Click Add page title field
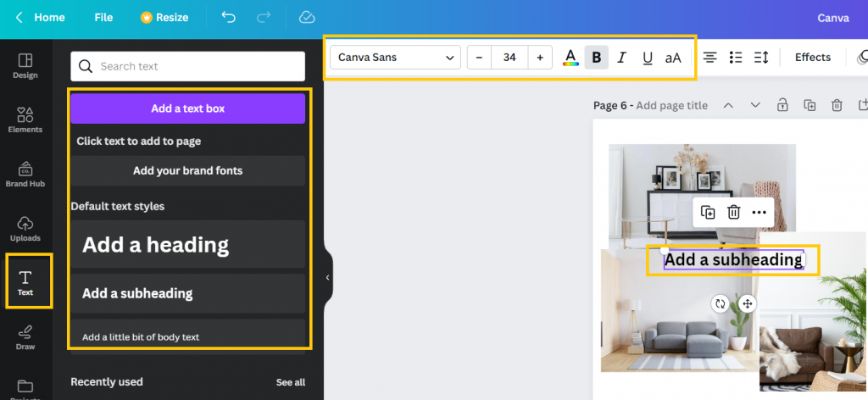 point(671,105)
